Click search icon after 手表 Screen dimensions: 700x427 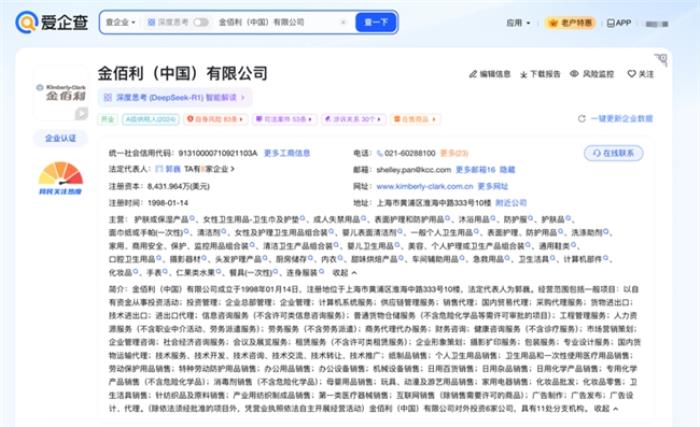click(165, 272)
